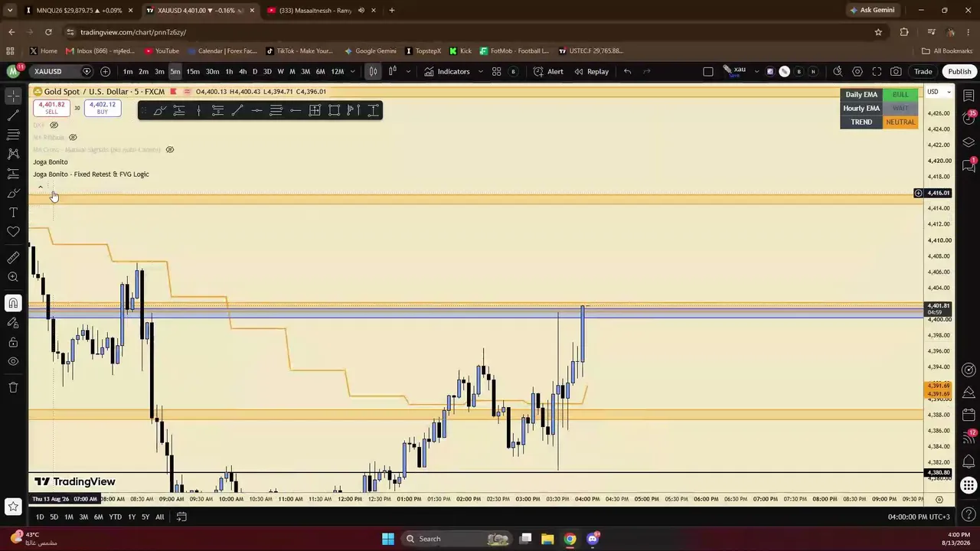Select the vertical line tool in floating toolbar

(x=198, y=111)
